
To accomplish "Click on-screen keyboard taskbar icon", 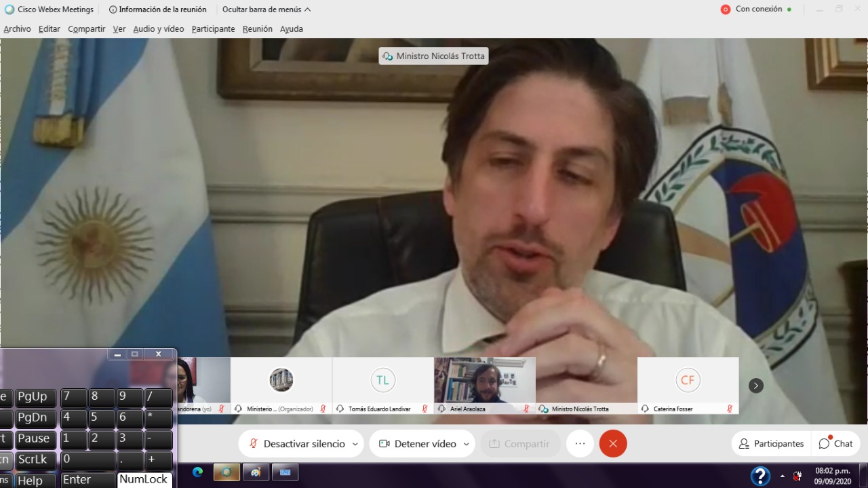I will click(285, 472).
